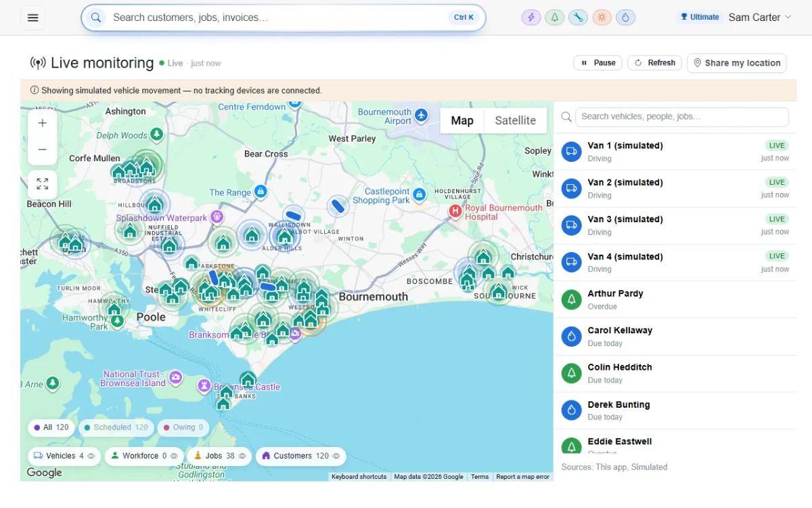Open Arthur Pardy overdue entry
This screenshot has width=812, height=508.
click(x=675, y=299)
